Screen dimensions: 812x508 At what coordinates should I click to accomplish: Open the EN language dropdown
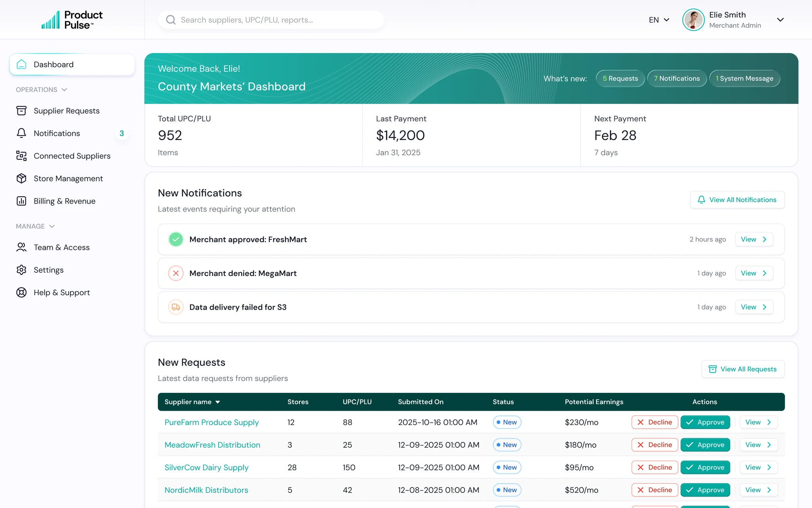point(659,20)
